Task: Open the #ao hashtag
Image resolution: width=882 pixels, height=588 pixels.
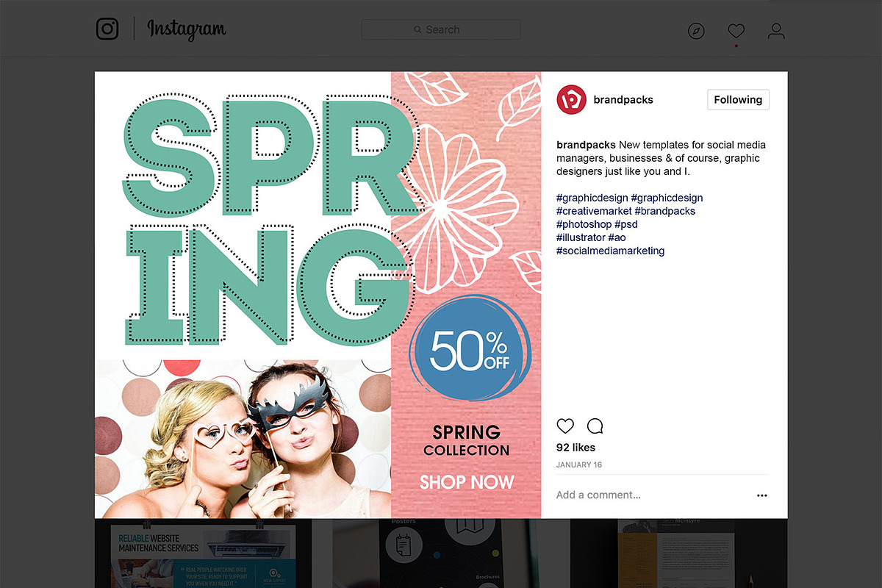Action: point(617,237)
